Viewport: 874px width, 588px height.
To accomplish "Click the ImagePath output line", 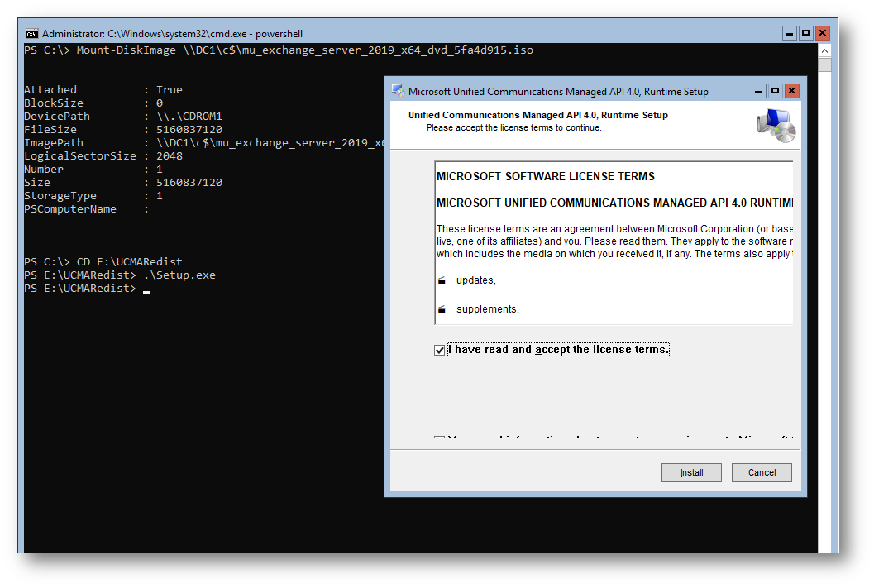I will [x=204, y=143].
